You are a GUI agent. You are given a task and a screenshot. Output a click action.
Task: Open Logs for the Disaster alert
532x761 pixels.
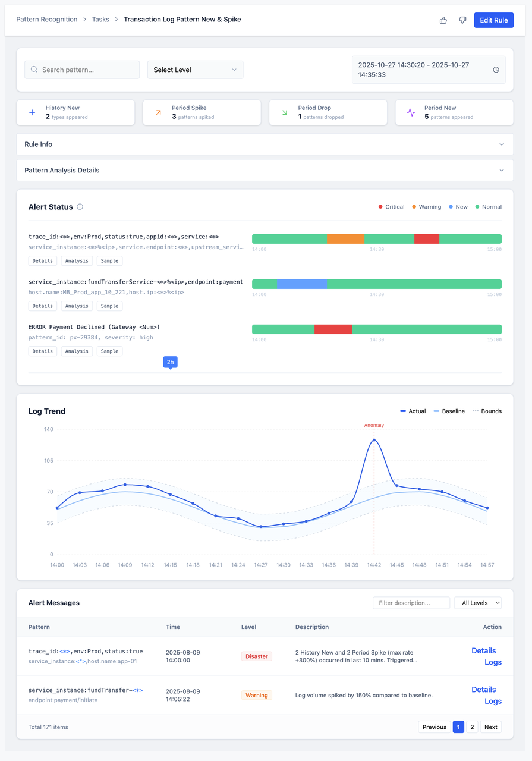click(493, 662)
